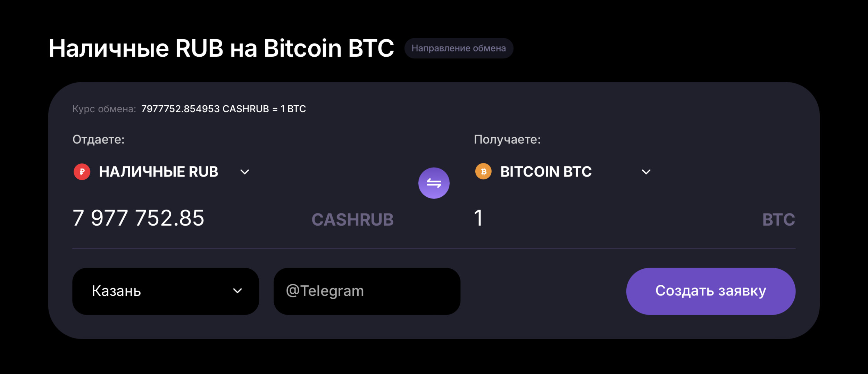Click the Направление обмена badge

458,48
